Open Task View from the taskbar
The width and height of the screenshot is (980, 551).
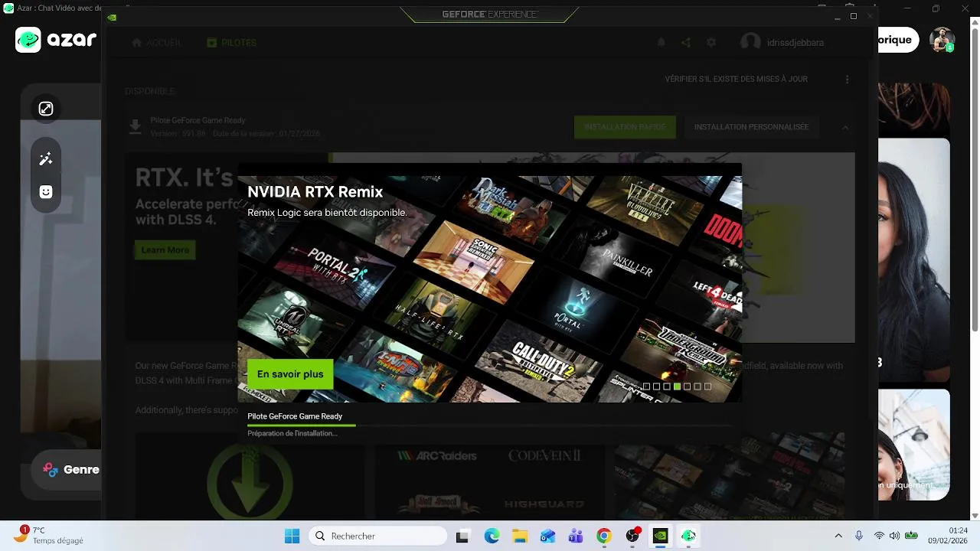click(x=462, y=536)
